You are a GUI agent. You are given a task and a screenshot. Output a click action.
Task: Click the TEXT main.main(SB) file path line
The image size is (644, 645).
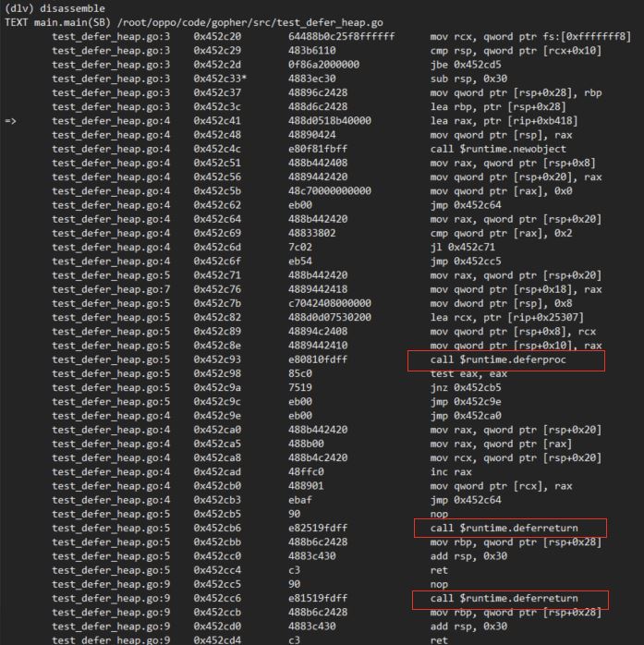pyautogui.click(x=194, y=22)
